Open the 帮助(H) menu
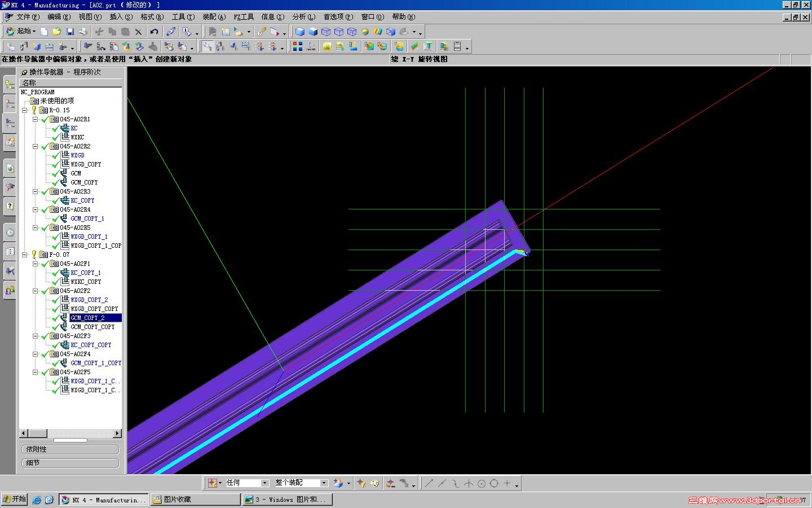Viewport: 812px width, 508px height. coord(404,17)
